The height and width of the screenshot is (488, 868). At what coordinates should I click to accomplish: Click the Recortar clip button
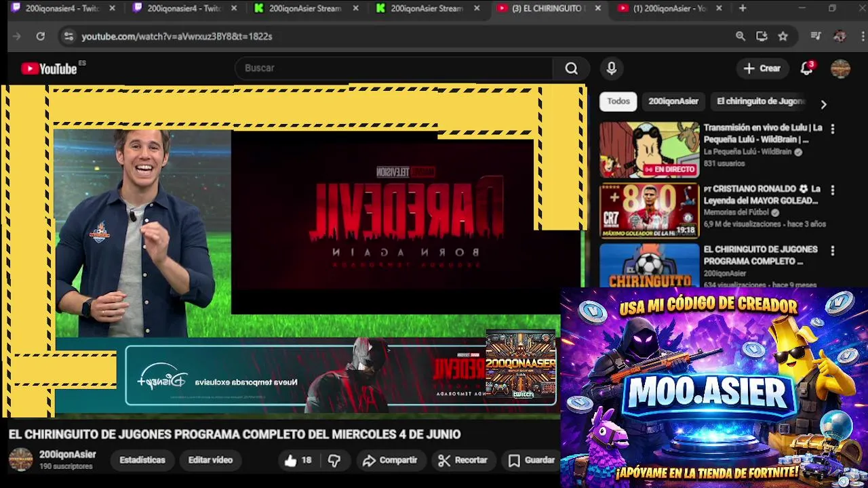coord(463,460)
